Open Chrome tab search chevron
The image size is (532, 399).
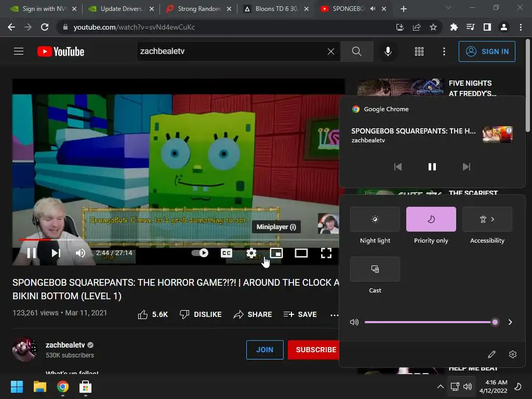pyautogui.click(x=448, y=7)
